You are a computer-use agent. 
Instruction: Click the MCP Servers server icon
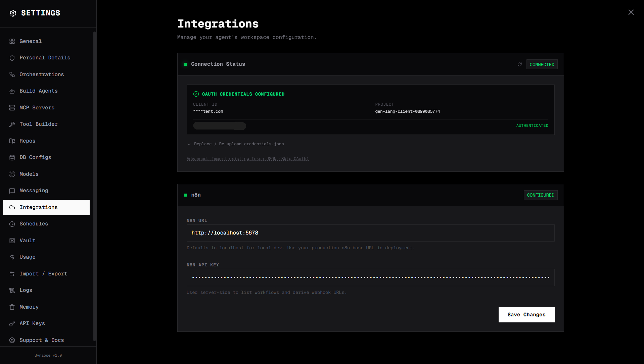pos(12,108)
